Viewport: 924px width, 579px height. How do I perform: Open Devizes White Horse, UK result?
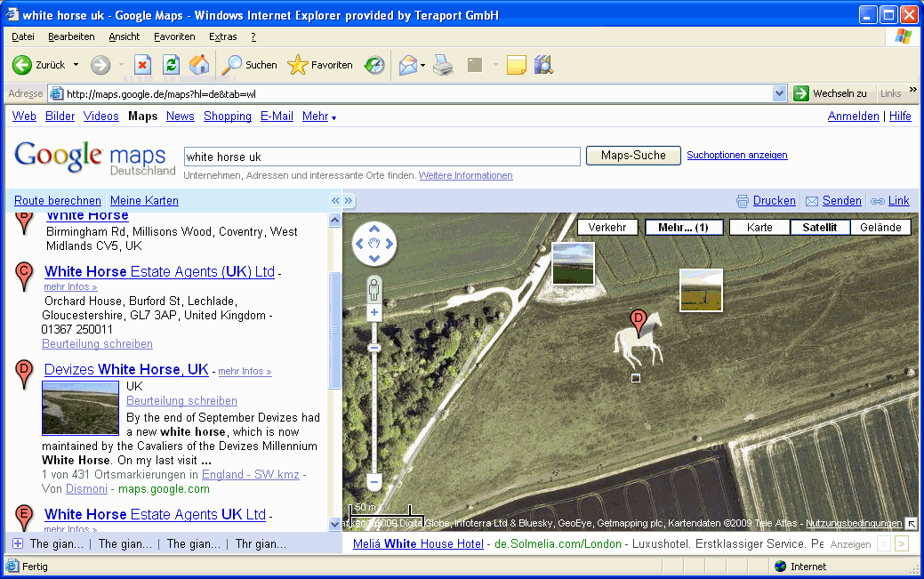126,370
